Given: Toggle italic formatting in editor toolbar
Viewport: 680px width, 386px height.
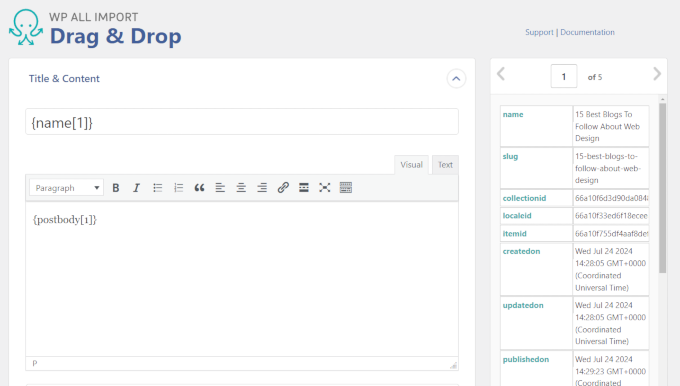Looking at the screenshot, I should point(137,188).
